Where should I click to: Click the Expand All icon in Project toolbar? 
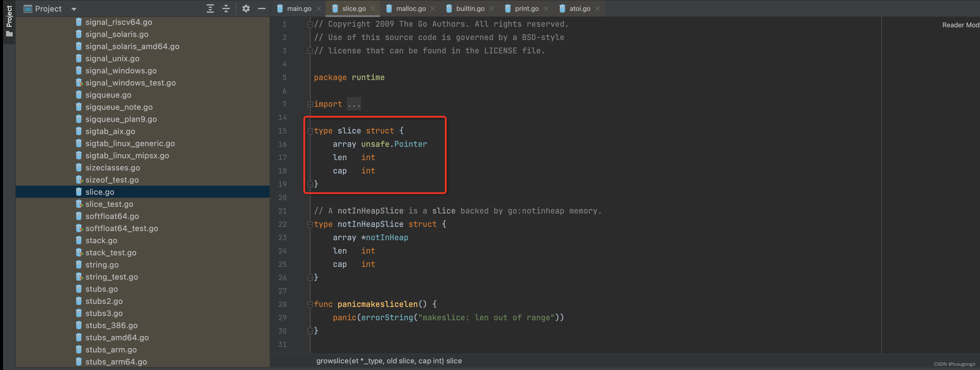click(210, 8)
